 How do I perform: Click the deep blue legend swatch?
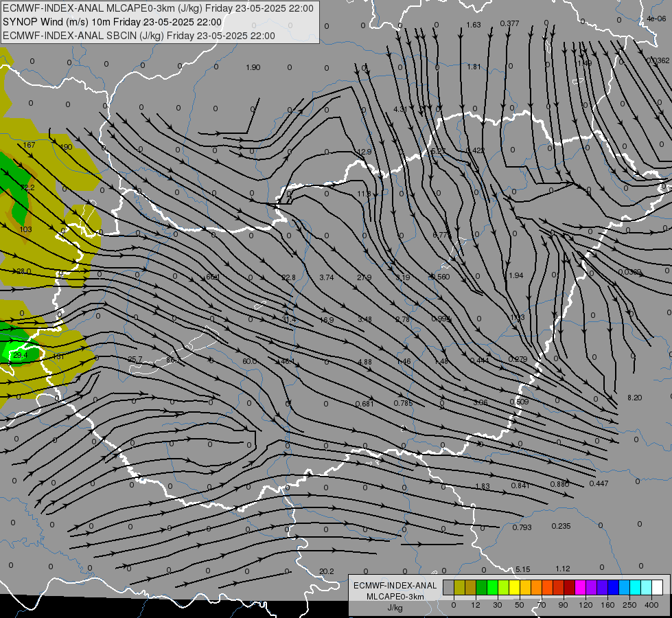(x=614, y=588)
